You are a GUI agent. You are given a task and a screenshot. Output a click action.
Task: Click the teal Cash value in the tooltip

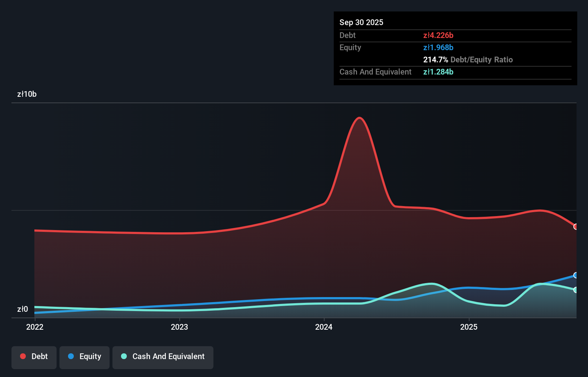(438, 72)
